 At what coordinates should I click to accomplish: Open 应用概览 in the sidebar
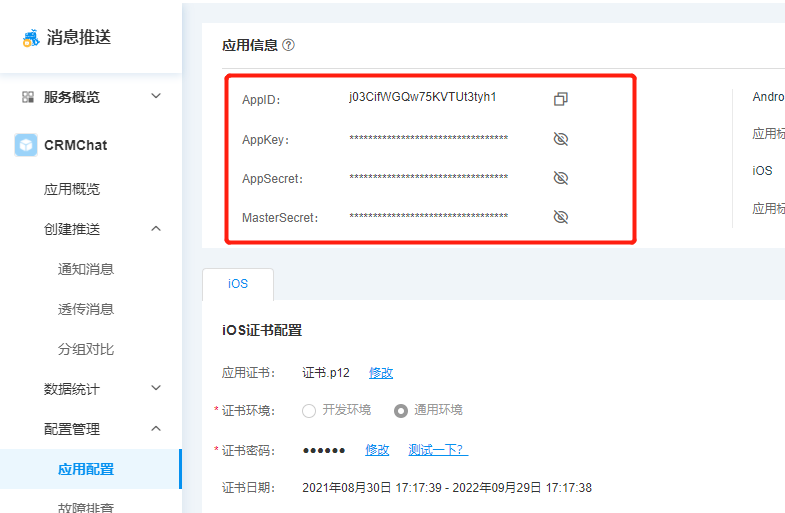pyautogui.click(x=72, y=189)
